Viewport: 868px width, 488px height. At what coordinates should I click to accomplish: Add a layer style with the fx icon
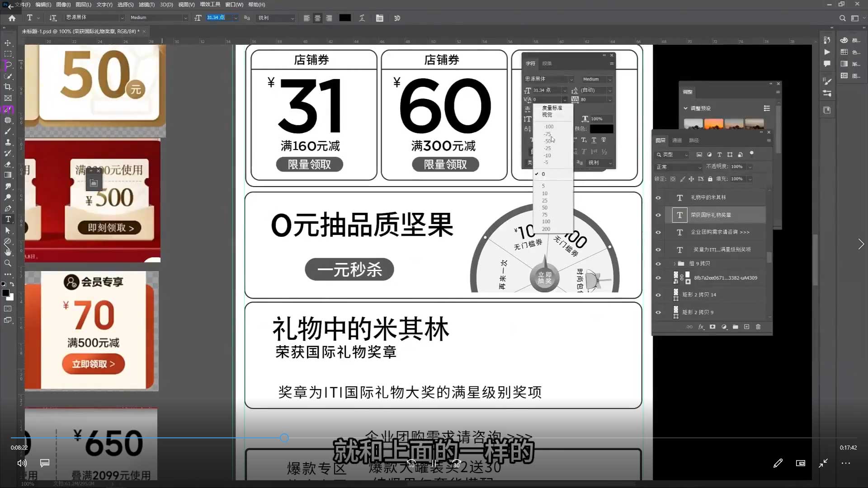click(x=701, y=327)
